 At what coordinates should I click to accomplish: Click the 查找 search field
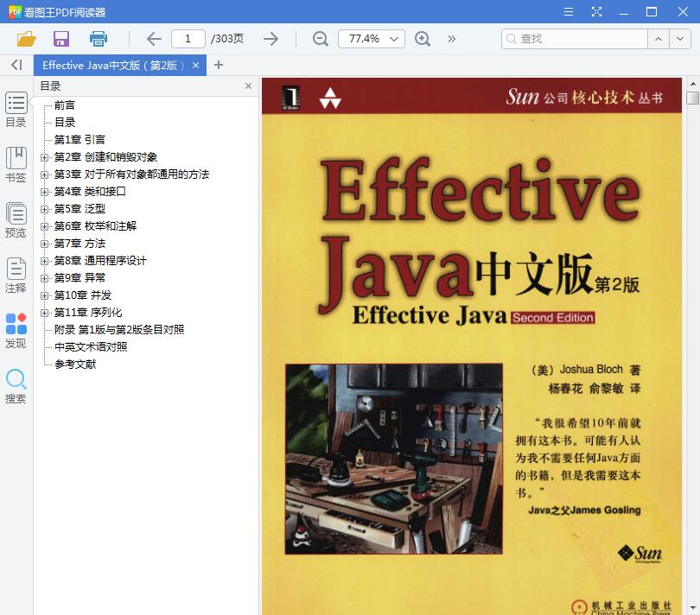point(575,39)
